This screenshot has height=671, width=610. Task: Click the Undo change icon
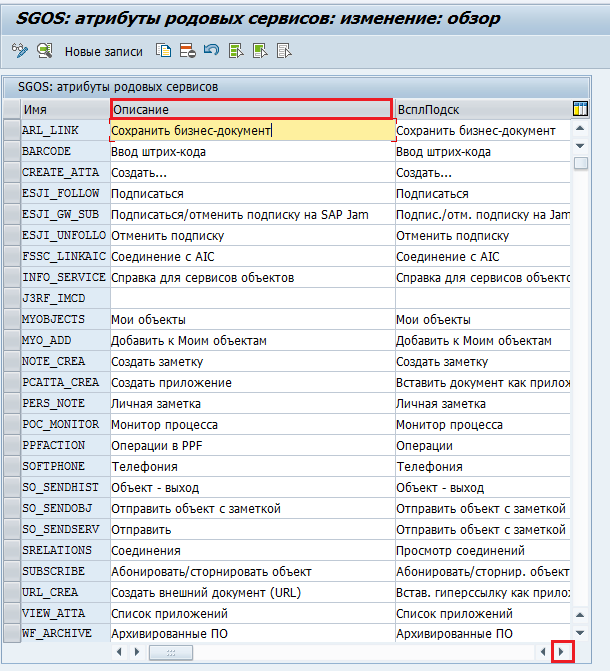point(210,50)
